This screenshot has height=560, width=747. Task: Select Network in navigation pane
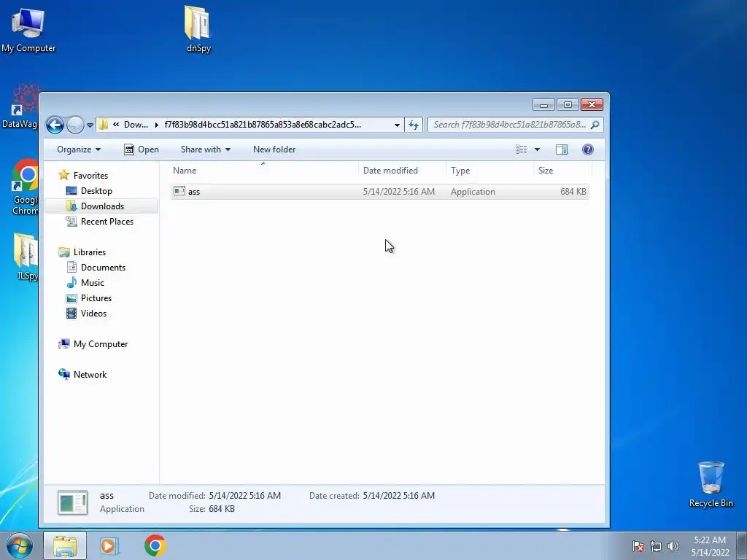point(90,375)
